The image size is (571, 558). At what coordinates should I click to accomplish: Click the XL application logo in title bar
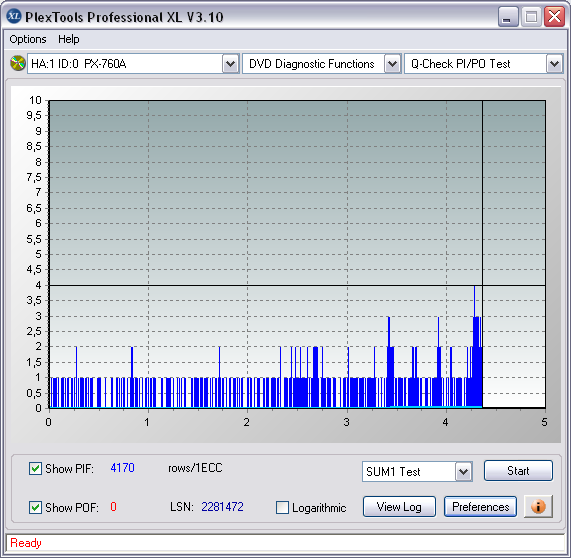[x=14, y=16]
